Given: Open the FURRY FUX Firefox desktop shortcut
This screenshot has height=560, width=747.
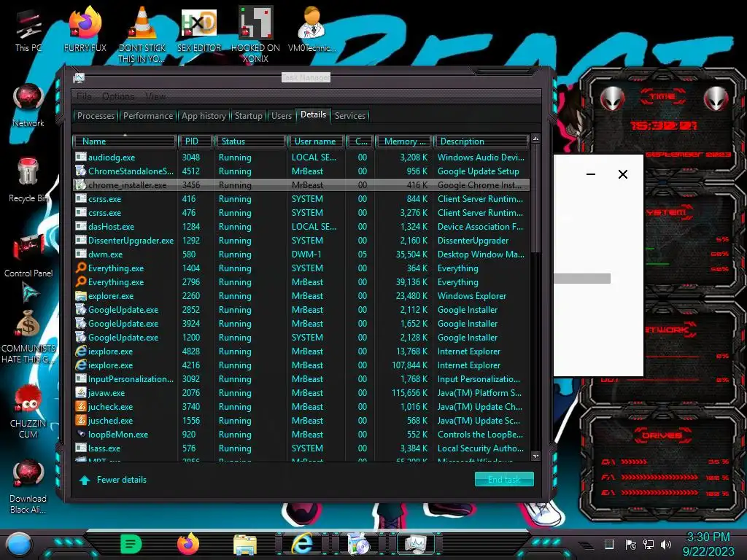Looking at the screenshot, I should point(85,29).
